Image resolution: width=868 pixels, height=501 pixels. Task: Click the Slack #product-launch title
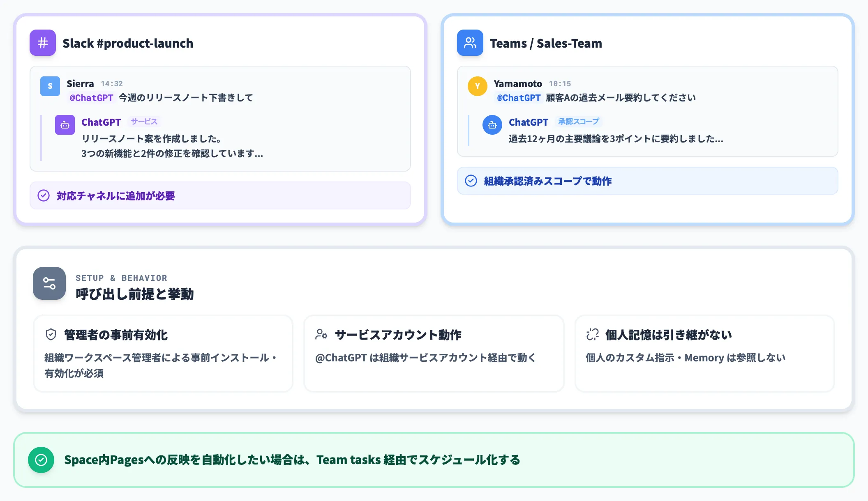click(x=128, y=43)
